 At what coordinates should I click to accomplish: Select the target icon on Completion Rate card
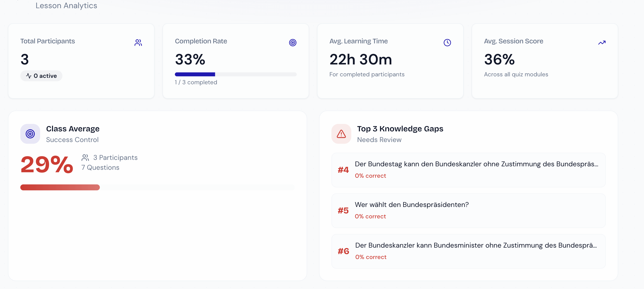tap(293, 43)
